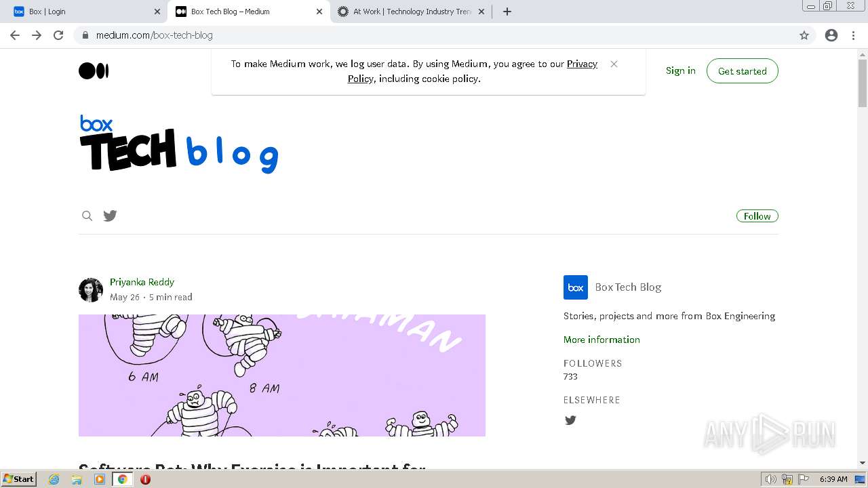Click the box TECH blog header logo
The image size is (868, 488).
(x=179, y=144)
